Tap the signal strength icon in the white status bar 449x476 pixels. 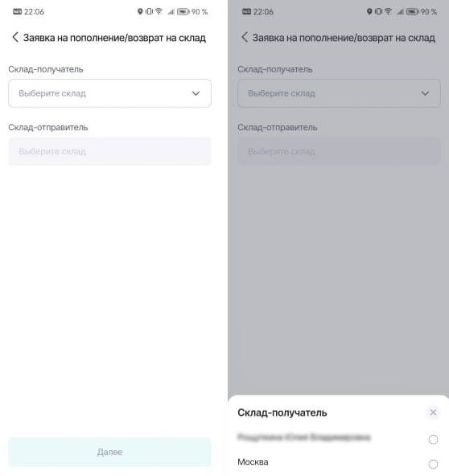click(x=171, y=11)
